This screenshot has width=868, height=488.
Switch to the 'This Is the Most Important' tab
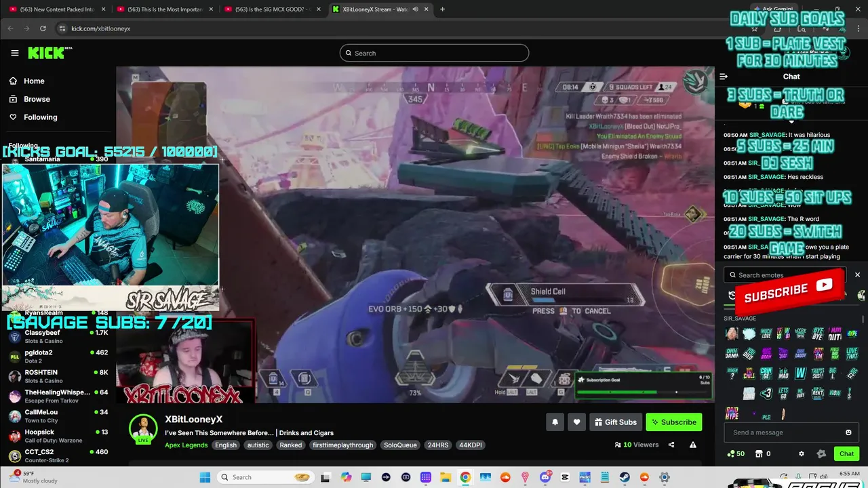(x=165, y=9)
